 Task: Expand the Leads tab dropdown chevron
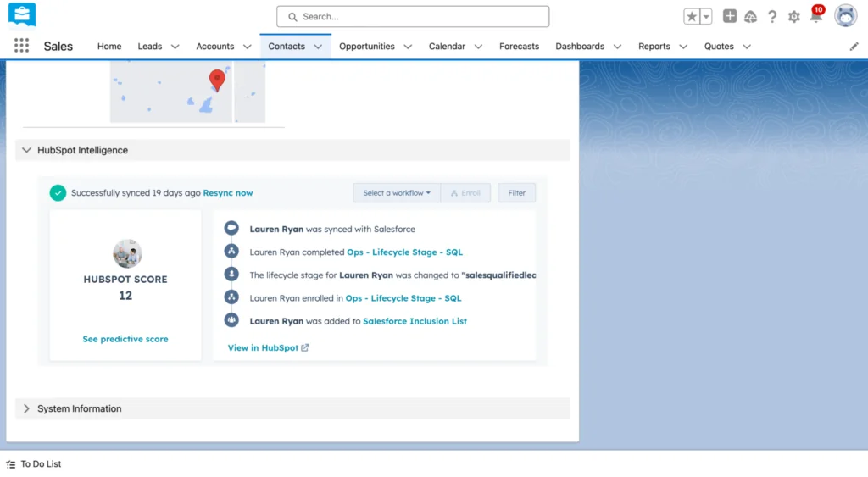coord(175,47)
